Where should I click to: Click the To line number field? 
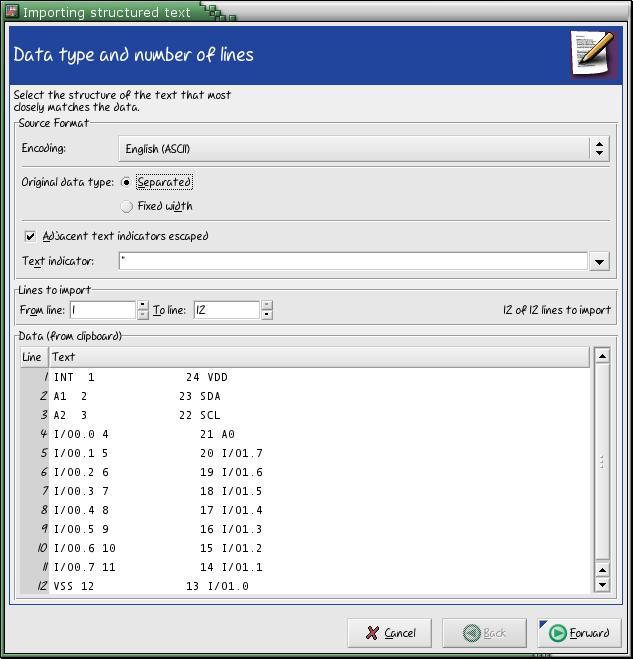point(225,311)
